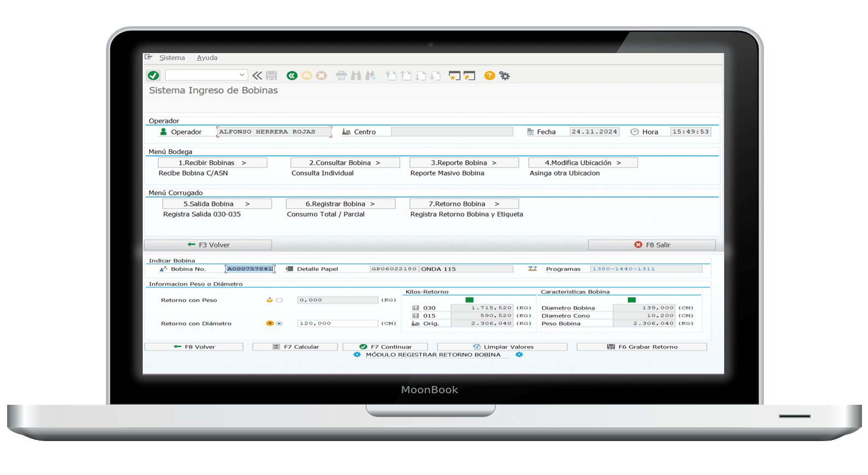Click the Programas field 1380-1440-1311

point(646,269)
